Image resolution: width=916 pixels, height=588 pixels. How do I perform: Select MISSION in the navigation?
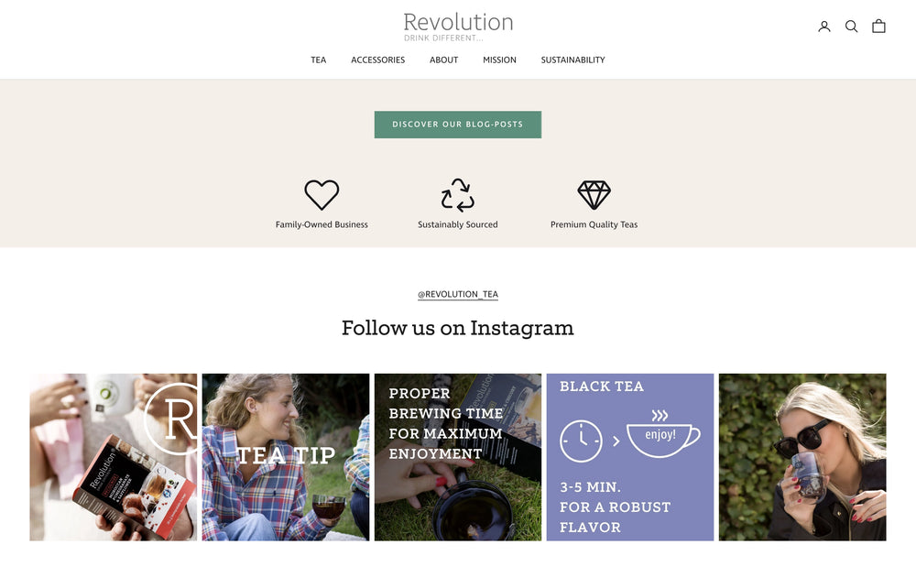click(x=499, y=60)
